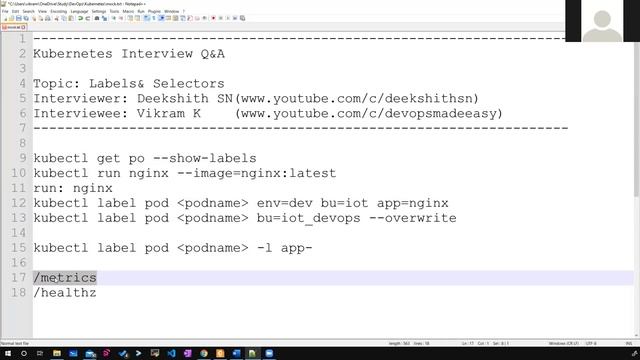Open the Search menu
This screenshot has width=640, height=360.
pos(29,11)
